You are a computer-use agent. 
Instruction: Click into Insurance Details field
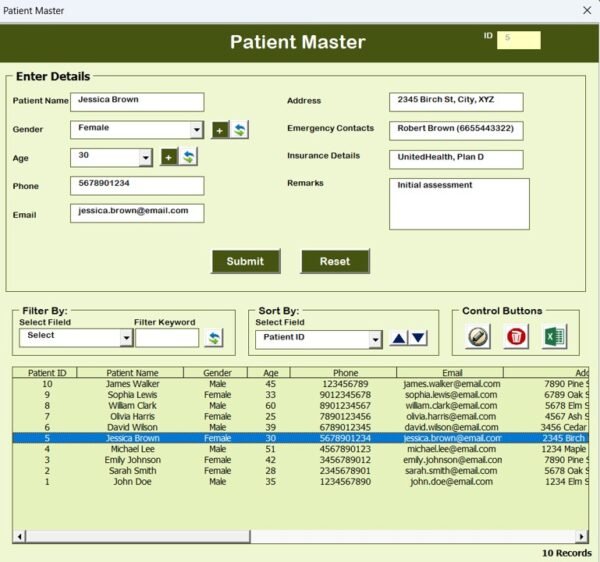(x=456, y=160)
